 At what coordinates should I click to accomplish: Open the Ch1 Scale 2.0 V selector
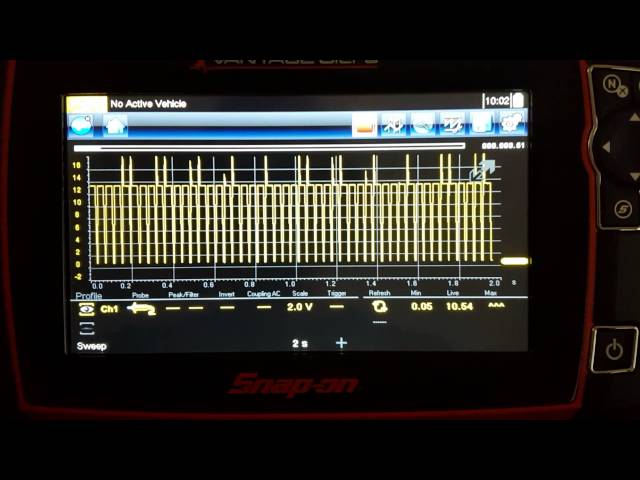pyautogui.click(x=300, y=307)
